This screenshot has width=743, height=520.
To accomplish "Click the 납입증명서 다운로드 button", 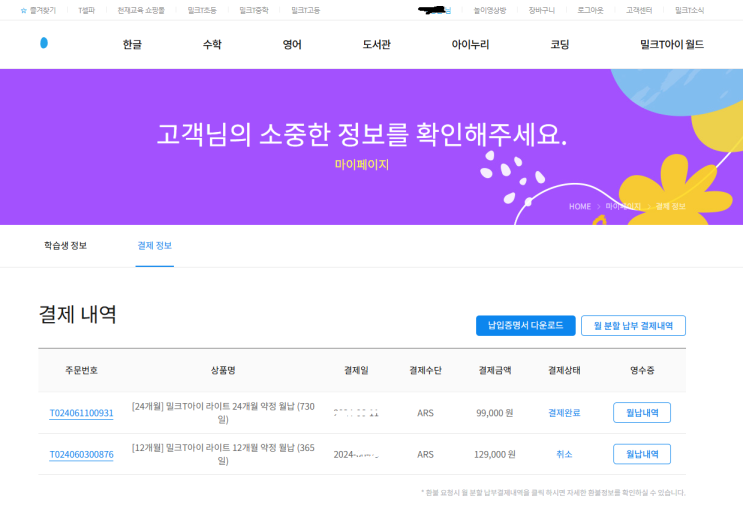I will point(526,326).
